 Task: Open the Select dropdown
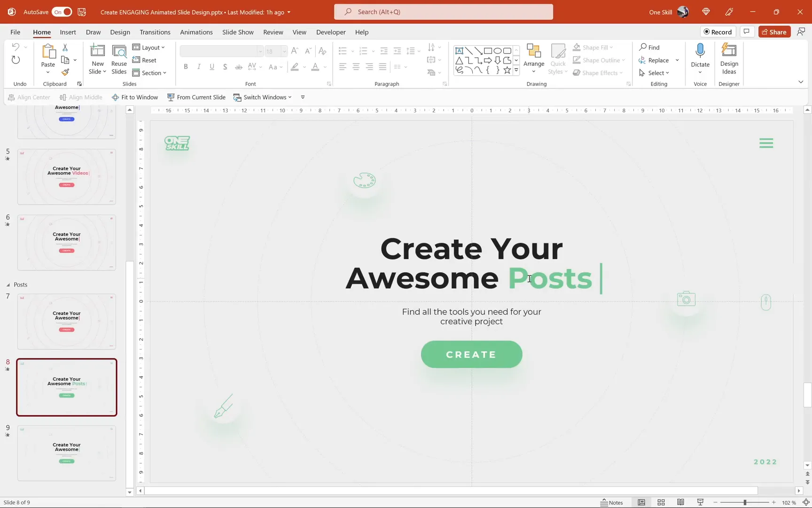click(x=654, y=73)
